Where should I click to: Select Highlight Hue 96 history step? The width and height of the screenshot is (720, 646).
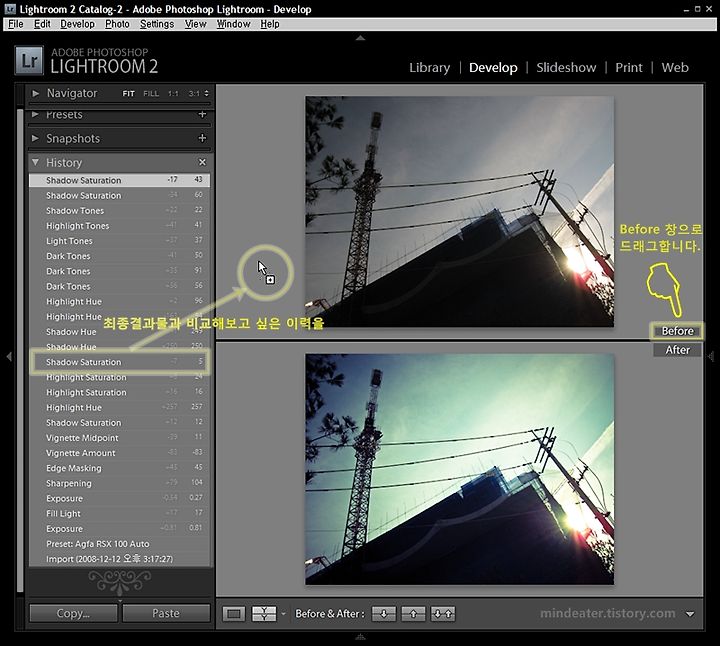coord(119,301)
